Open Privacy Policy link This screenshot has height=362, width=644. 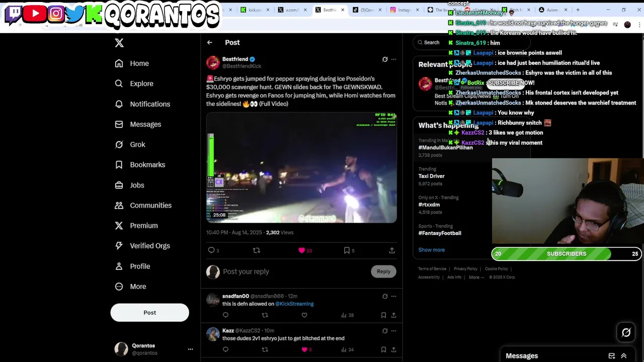pos(465,269)
